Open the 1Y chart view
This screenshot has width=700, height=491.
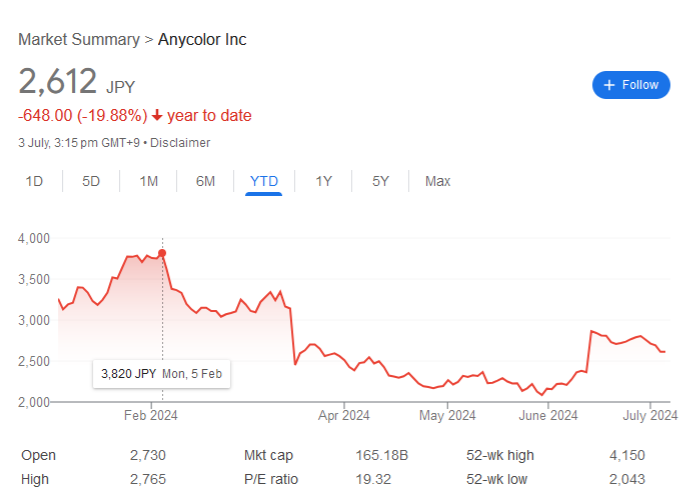click(x=324, y=181)
